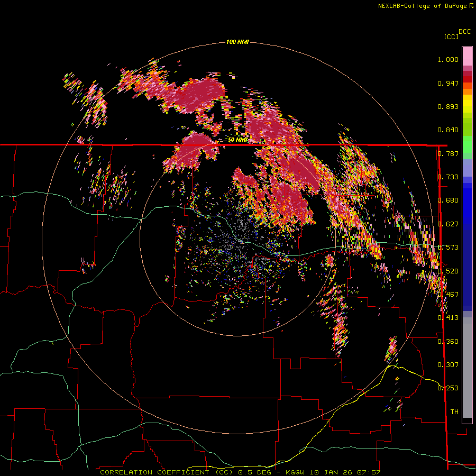Click the 0.520 value on the color scale

[x=448, y=271]
